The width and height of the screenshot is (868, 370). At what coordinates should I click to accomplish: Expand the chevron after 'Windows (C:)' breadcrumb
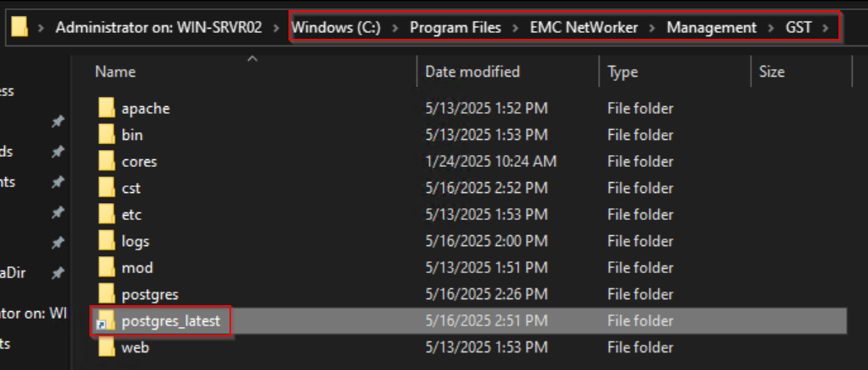tap(396, 28)
